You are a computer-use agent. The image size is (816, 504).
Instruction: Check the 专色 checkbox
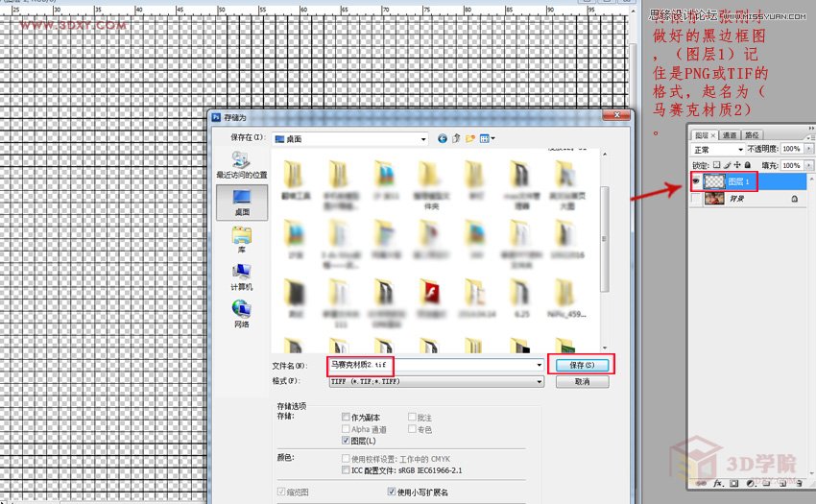[x=412, y=428]
